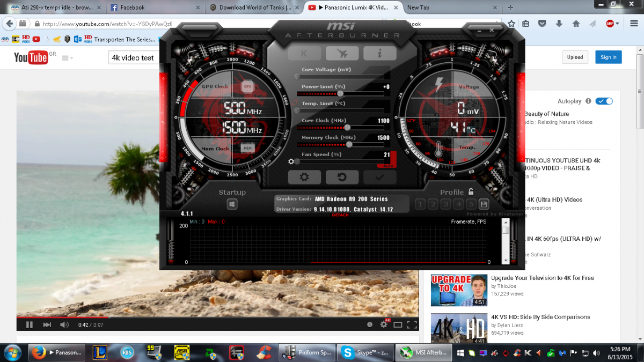This screenshot has height=362, width=644.
Task: Click the browser back arrow button
Action: coord(9,24)
